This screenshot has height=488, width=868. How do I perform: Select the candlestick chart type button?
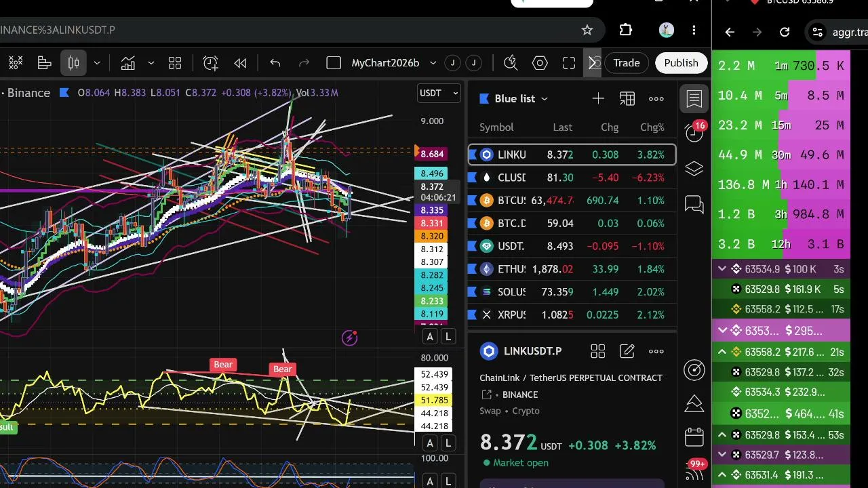(x=74, y=63)
